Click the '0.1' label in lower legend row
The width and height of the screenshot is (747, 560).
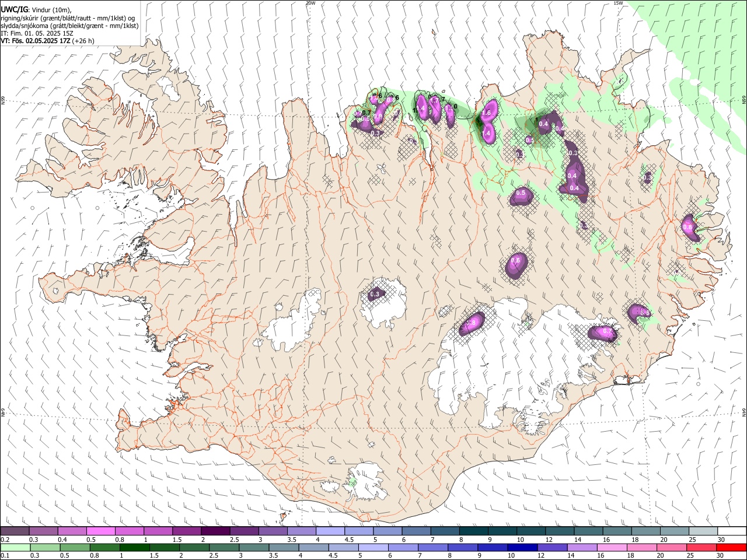pyautogui.click(x=5, y=556)
